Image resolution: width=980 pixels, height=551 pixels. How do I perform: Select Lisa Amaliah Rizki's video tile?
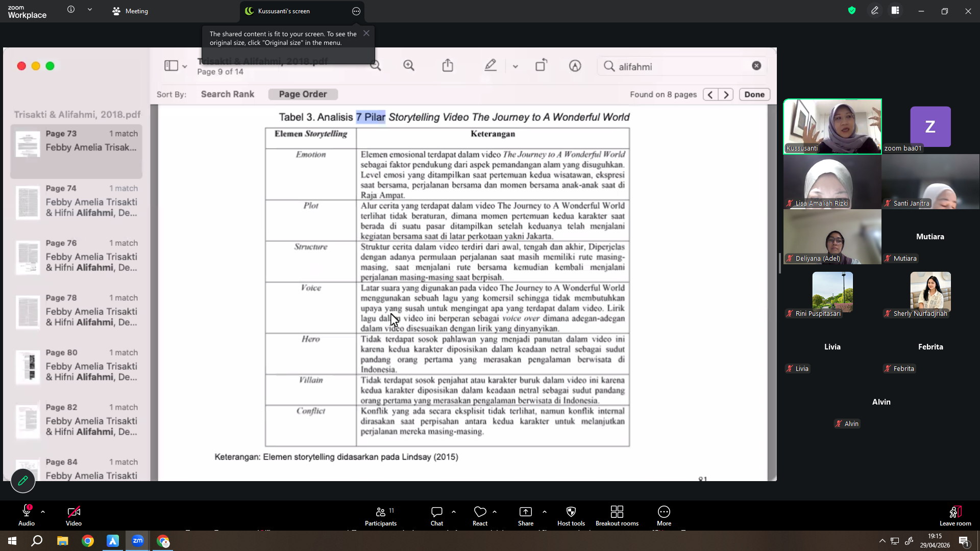[832, 182]
